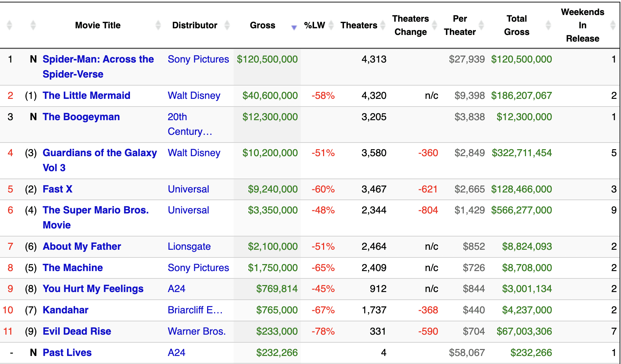Select the $566,277,000 total gross value
The width and height of the screenshot is (621, 364).
click(x=521, y=210)
